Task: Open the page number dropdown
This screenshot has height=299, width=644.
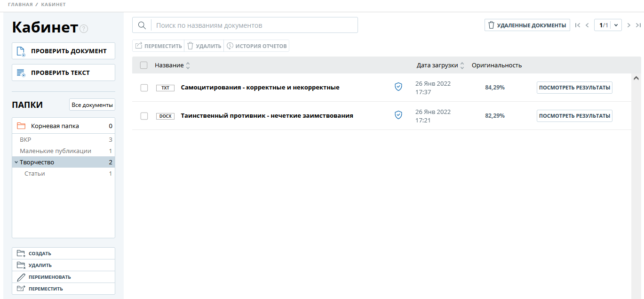Action: (616, 25)
